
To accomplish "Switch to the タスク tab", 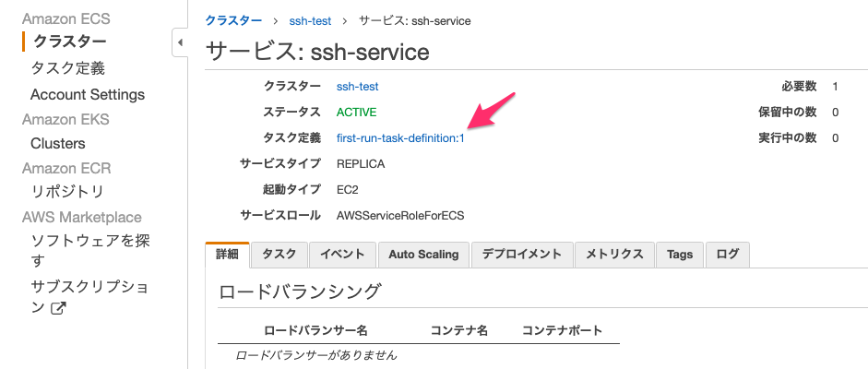I will (x=279, y=255).
